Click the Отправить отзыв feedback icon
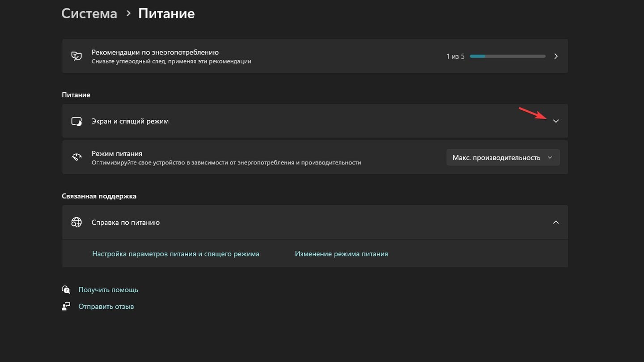Screen dimensions: 644x362 66,306
